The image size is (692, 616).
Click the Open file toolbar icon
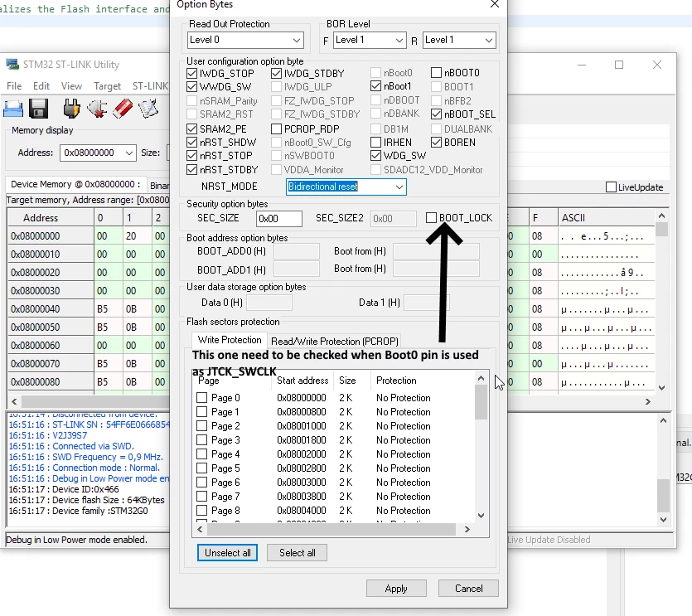point(12,109)
